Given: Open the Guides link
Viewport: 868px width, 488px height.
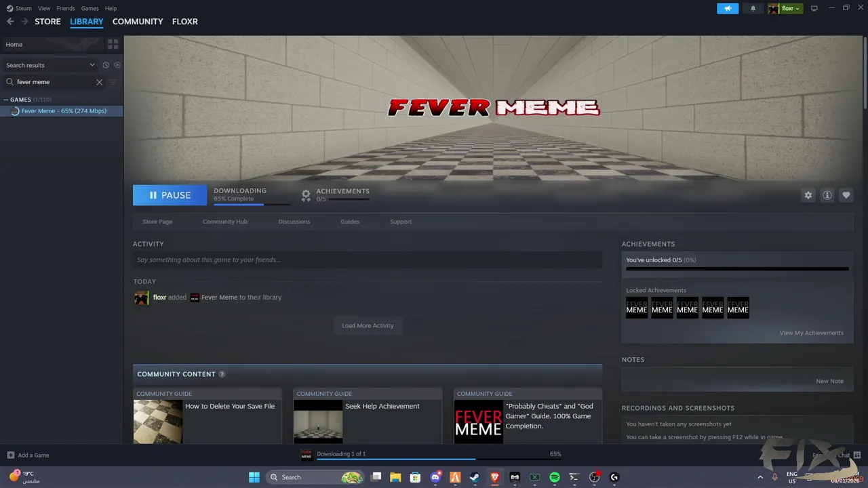Looking at the screenshot, I should pos(350,222).
